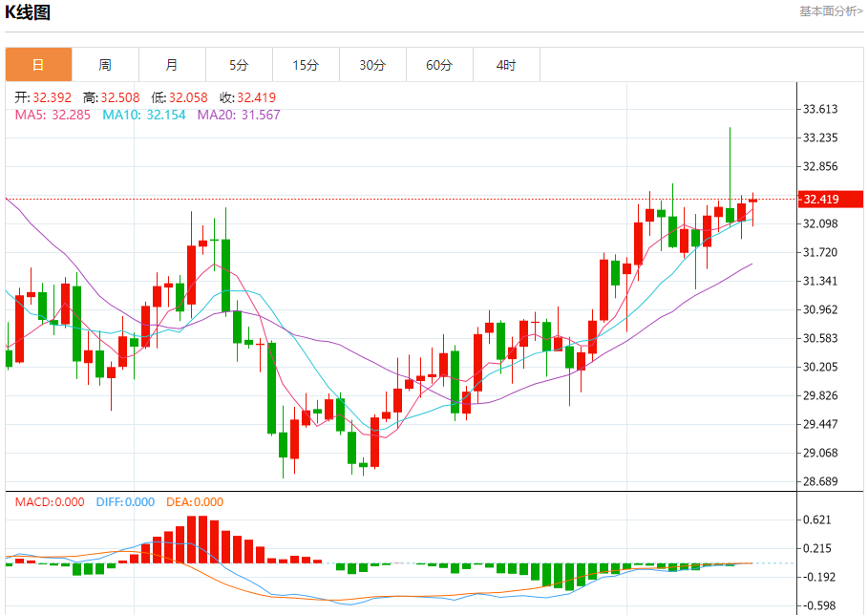This screenshot has width=868, height=615.
Task: Click the red 32.419 current price tag
Action: click(821, 200)
